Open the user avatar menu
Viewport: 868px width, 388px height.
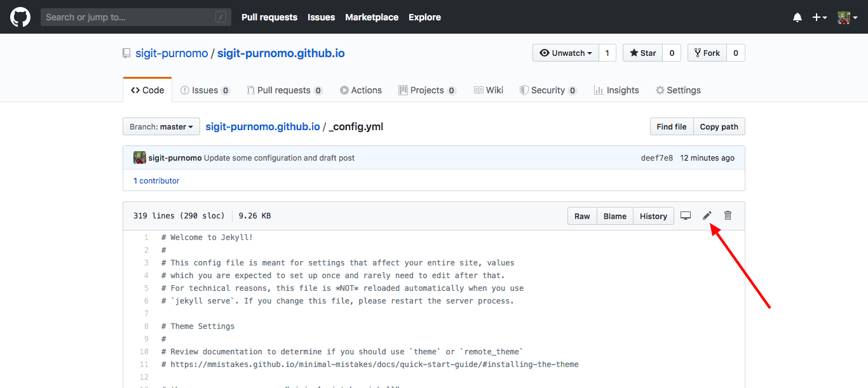pos(847,17)
